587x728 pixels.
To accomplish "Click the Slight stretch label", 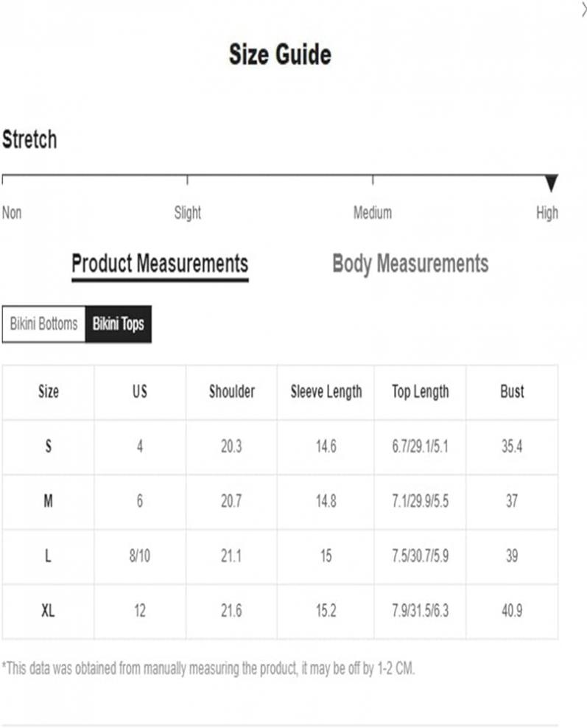I will pos(188,213).
